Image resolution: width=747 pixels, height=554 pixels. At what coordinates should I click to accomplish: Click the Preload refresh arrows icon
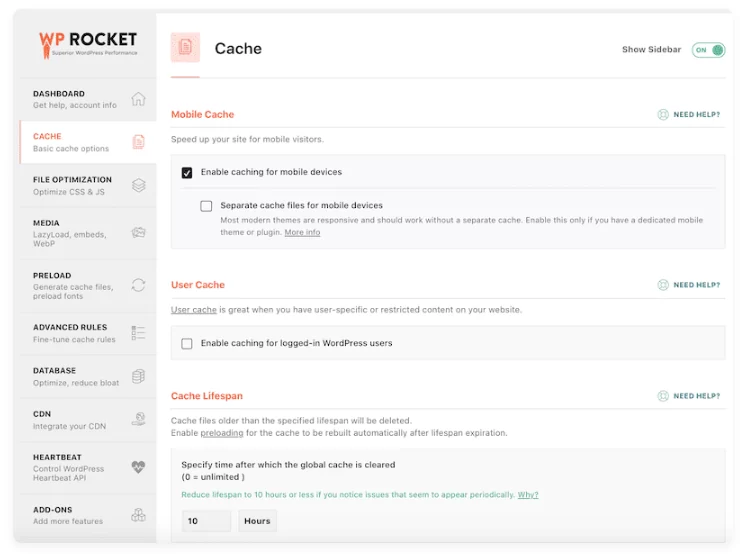click(x=138, y=285)
